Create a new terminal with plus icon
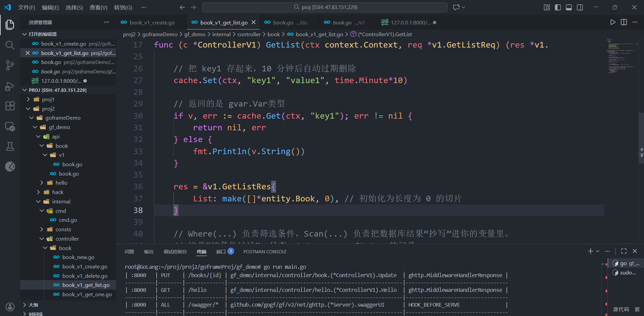Viewport: 644px width, 316px height. (x=591, y=251)
